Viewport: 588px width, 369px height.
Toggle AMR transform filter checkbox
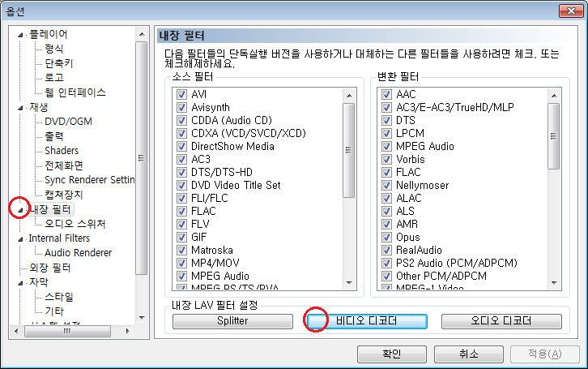click(386, 224)
